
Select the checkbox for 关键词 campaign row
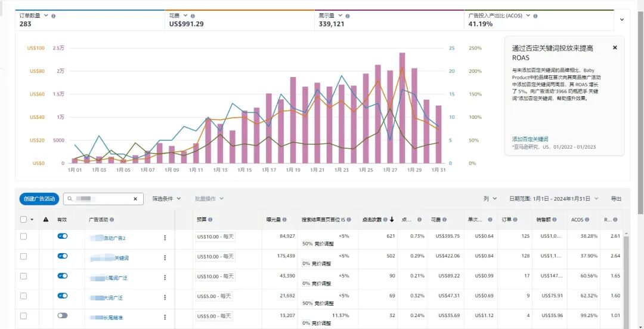(x=23, y=256)
